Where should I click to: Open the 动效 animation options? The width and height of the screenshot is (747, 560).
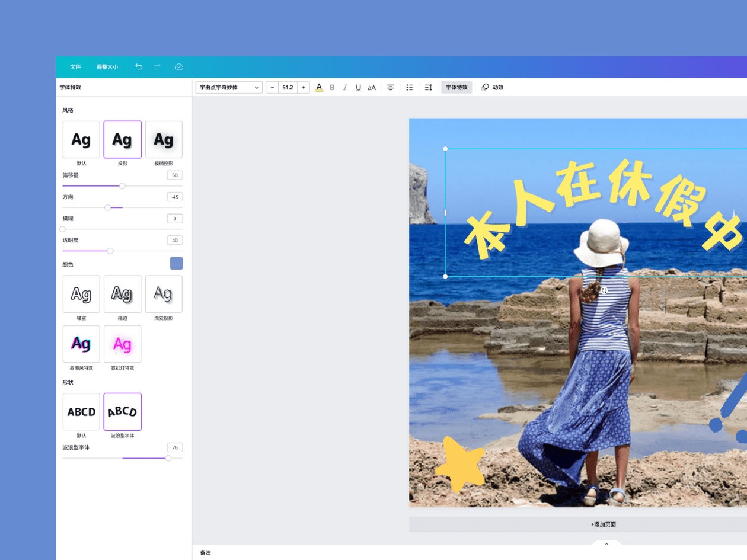(x=492, y=87)
